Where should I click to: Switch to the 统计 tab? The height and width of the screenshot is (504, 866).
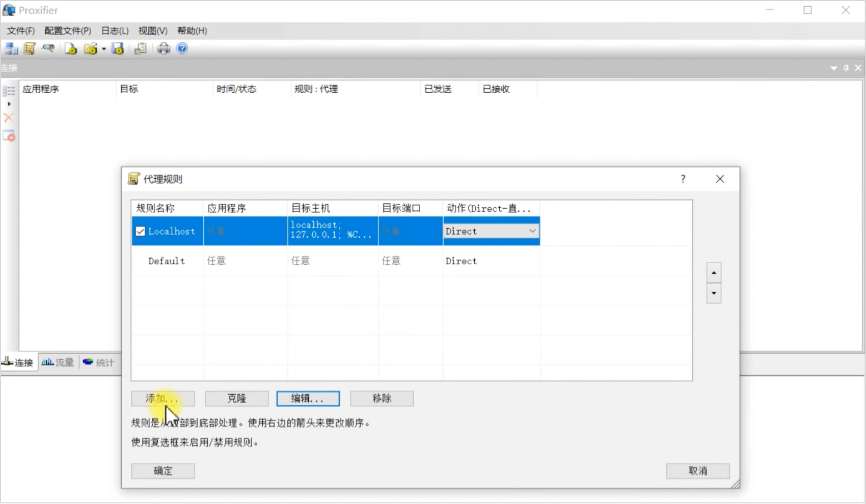point(99,362)
